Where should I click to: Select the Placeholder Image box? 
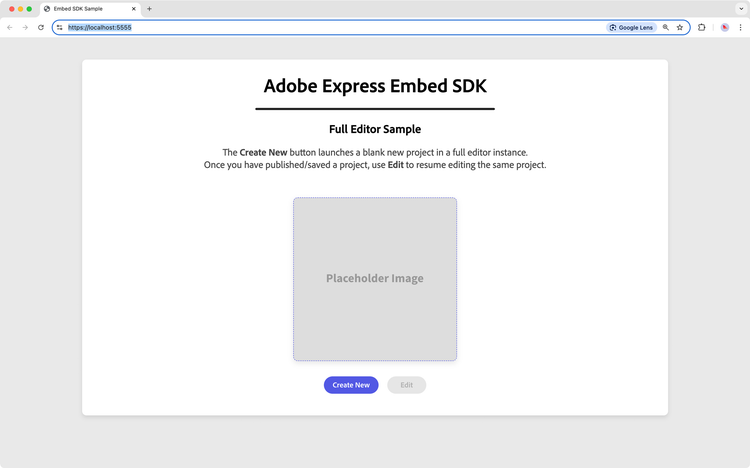pos(375,278)
